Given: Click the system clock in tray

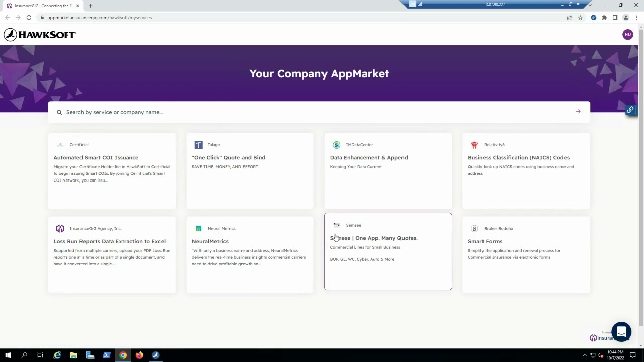Looking at the screenshot, I should [616, 355].
